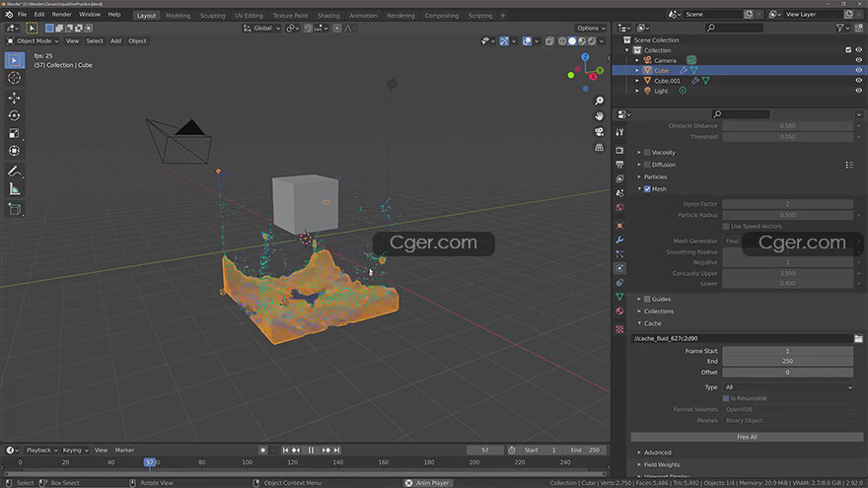Image resolution: width=868 pixels, height=488 pixels.
Task: Select the Select Box tool
Action: pos(15,60)
